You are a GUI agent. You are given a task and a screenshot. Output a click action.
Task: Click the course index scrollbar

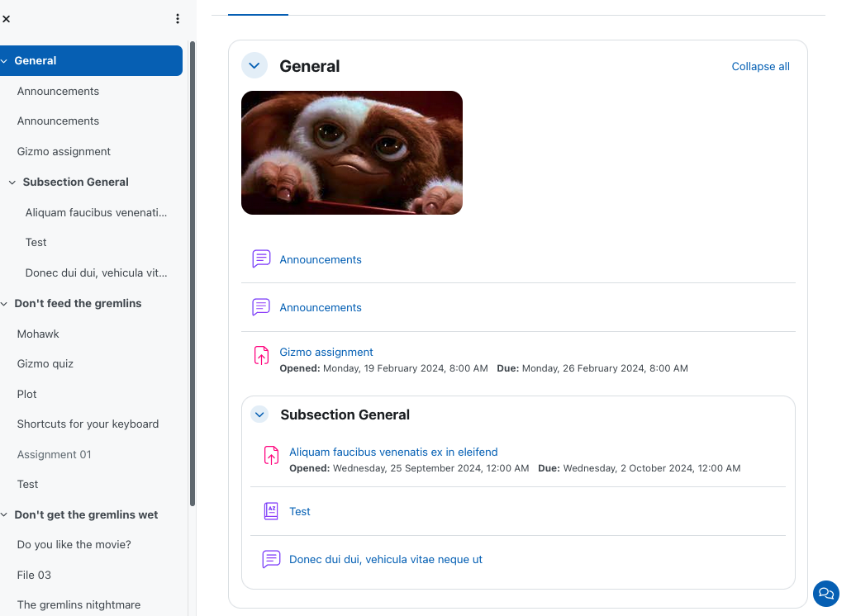193,274
